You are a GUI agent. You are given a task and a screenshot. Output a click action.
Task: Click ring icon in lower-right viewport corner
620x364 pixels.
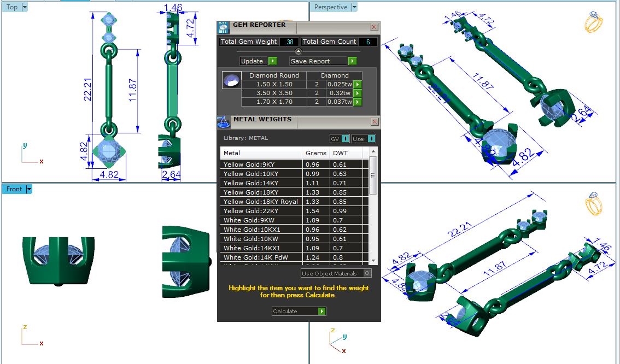[594, 204]
